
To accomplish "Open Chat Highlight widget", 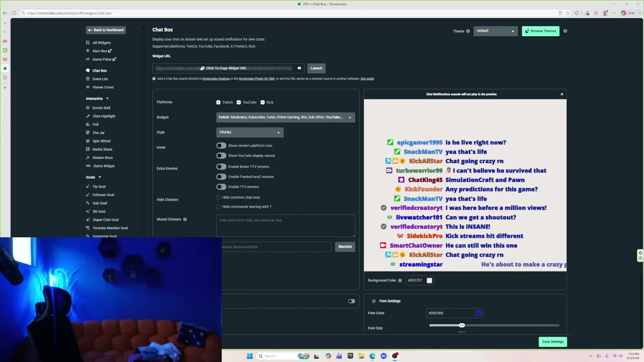I will [x=104, y=116].
